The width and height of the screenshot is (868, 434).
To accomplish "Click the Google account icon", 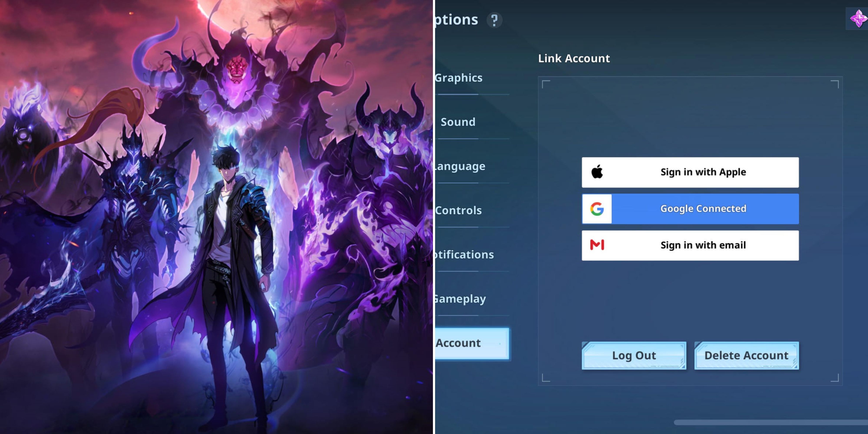I will coord(597,209).
